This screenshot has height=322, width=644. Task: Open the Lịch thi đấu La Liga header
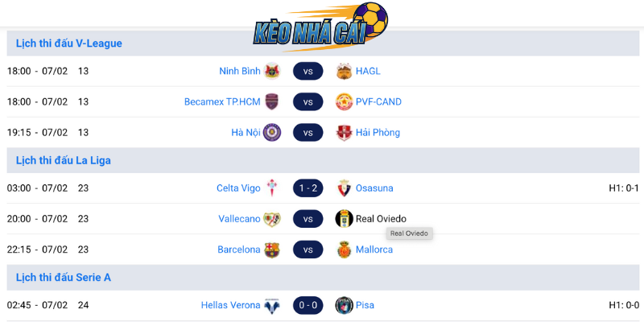click(x=64, y=161)
